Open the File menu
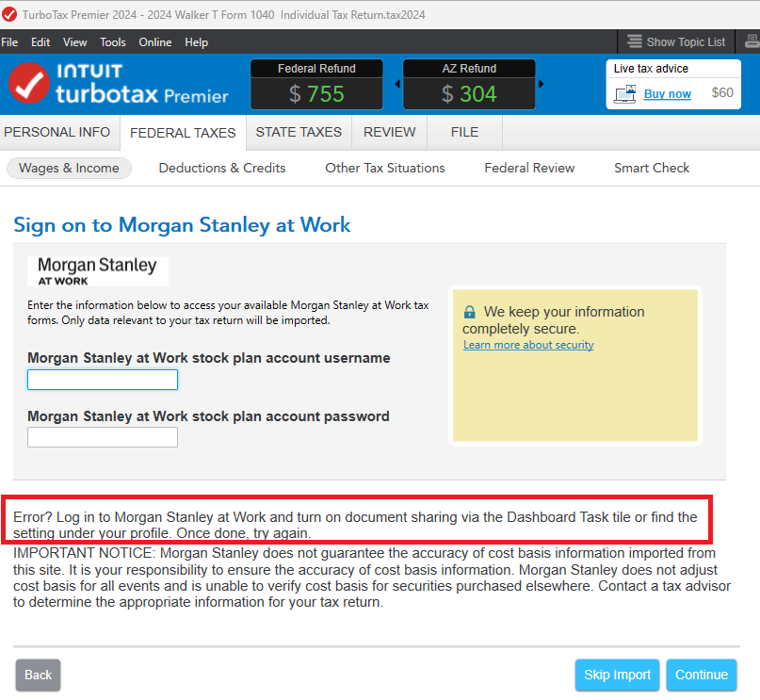Viewport: 760px width, 700px height. pos(9,42)
